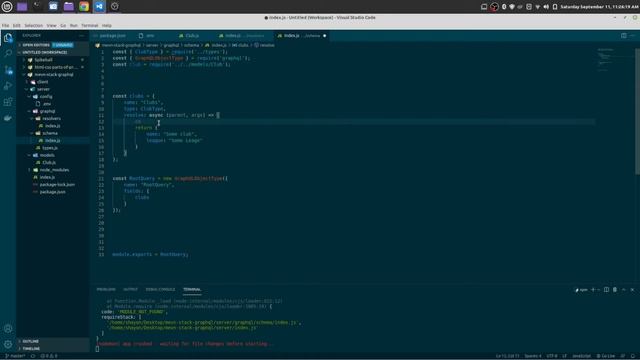Click the VS Code icon in top panel
Image resolution: width=640 pixels, height=360 pixels.
pyautogui.click(x=99, y=7)
